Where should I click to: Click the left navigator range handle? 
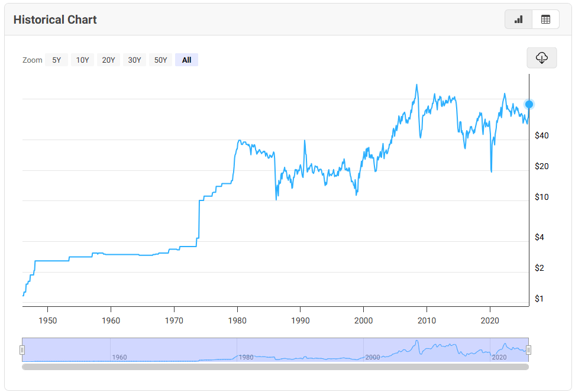pos(22,350)
